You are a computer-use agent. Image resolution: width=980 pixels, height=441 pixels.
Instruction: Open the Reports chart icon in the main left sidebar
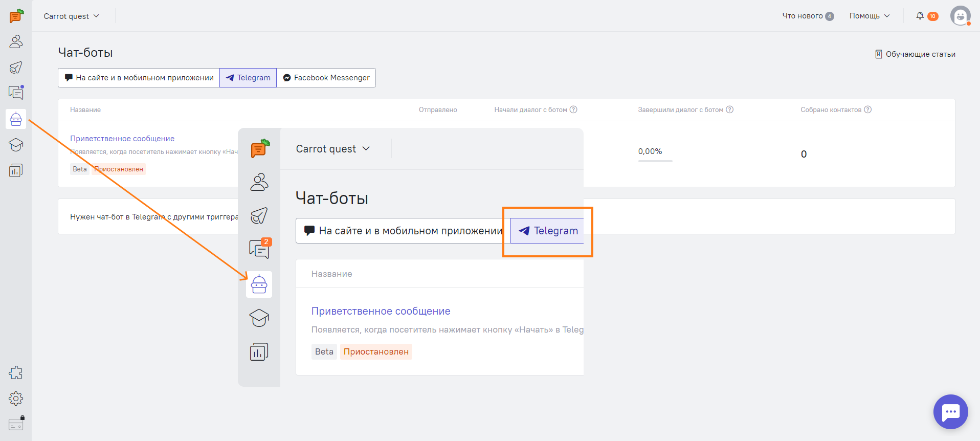pos(16,170)
